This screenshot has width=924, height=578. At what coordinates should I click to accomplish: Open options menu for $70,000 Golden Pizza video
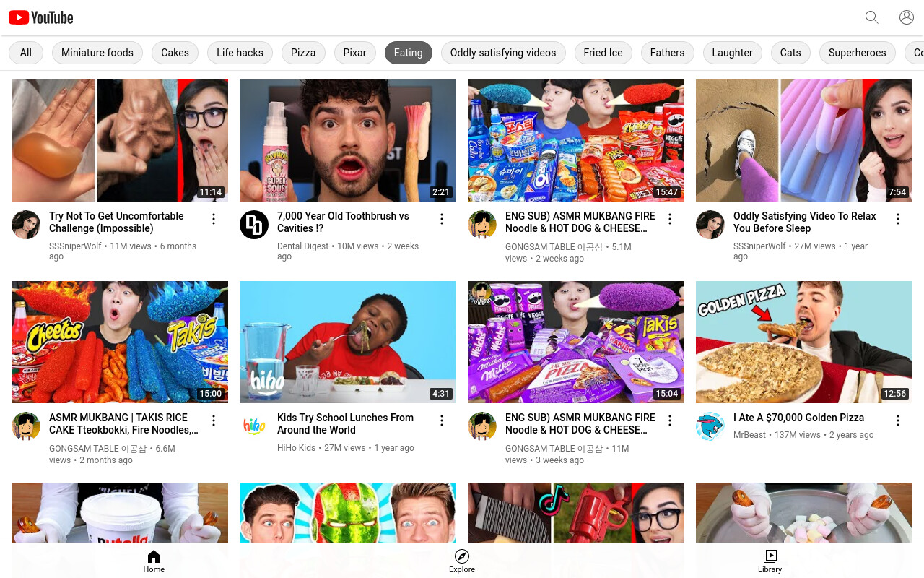click(x=898, y=420)
